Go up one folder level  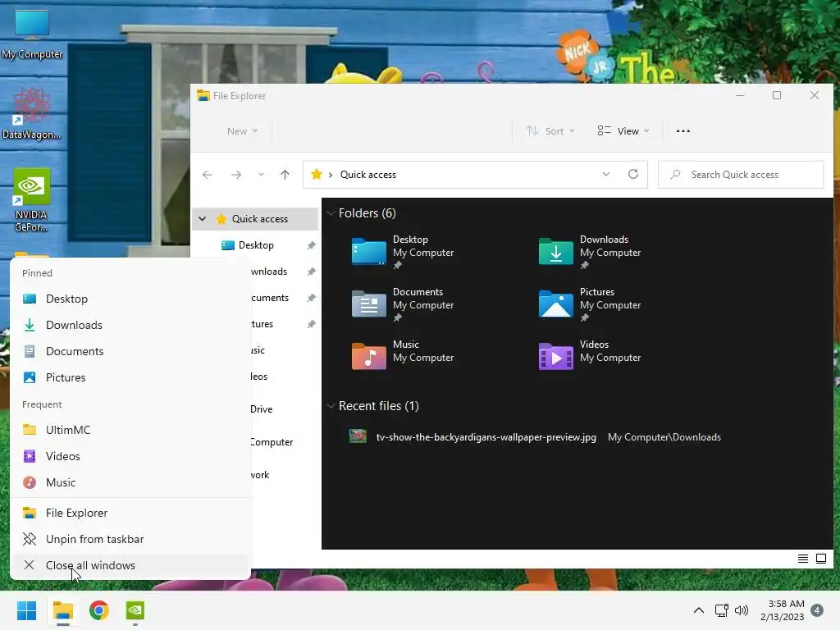[285, 175]
